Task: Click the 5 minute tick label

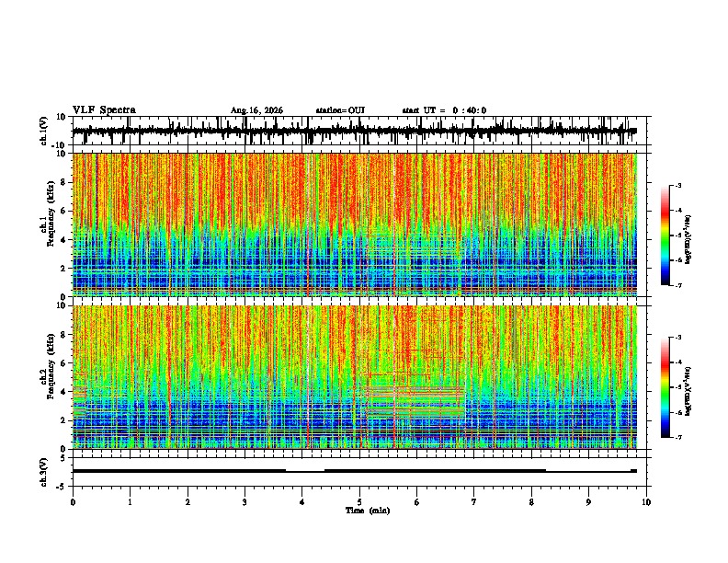Action: point(359,502)
